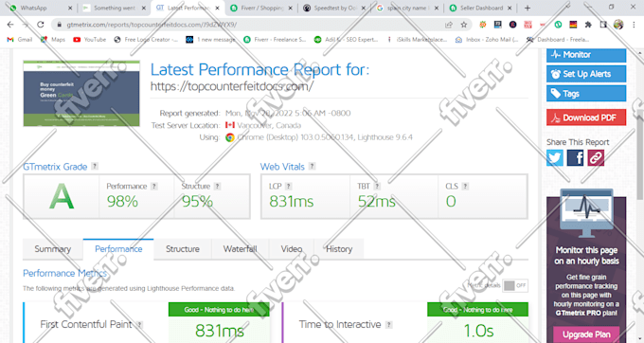Switch to the Fiverr / Shopping browser tab
Screen dimensions: 644x343
261,8
